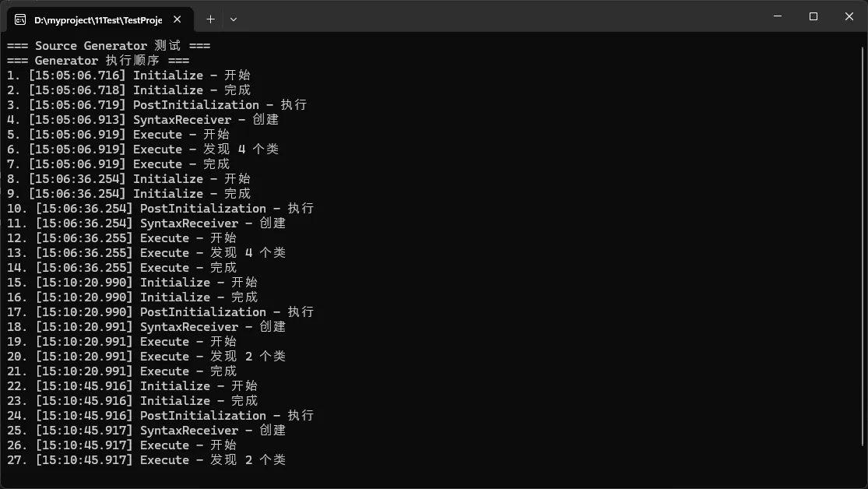
Task: Expand the new tab profile dropdown chevron
Action: pyautogui.click(x=233, y=19)
